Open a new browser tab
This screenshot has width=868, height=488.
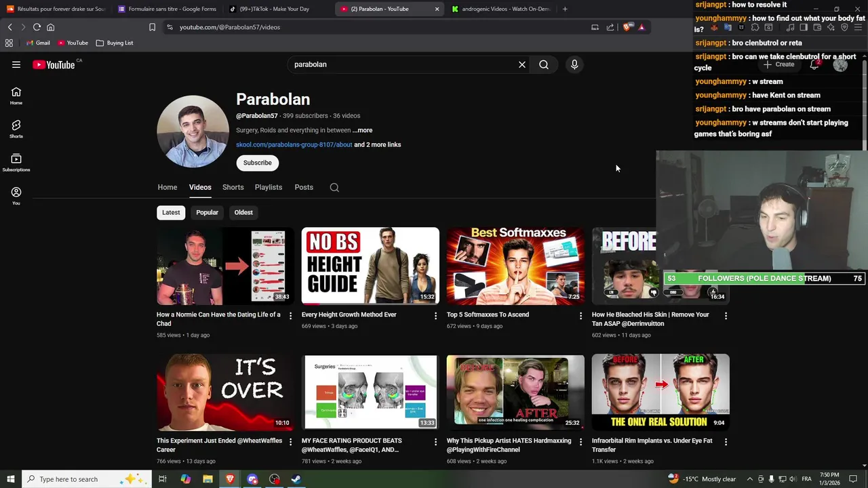(x=565, y=9)
